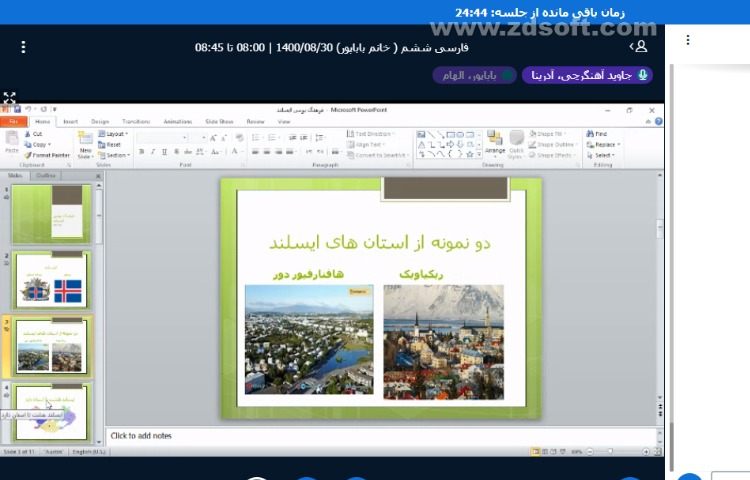Toggle Underline formatting
Screen dimensions: 750x480
[x=165, y=152]
